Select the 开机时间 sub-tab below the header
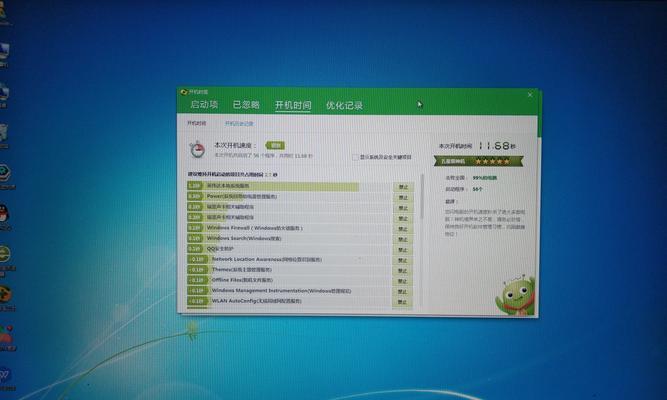The image size is (667, 400). click(x=196, y=123)
